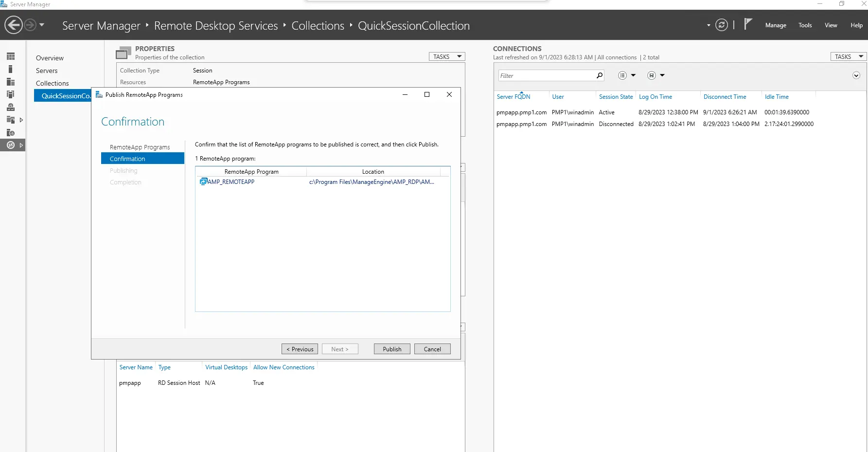Open the Properties TASKS dropdown
Screen dimensions: 868x452
[x=446, y=57]
